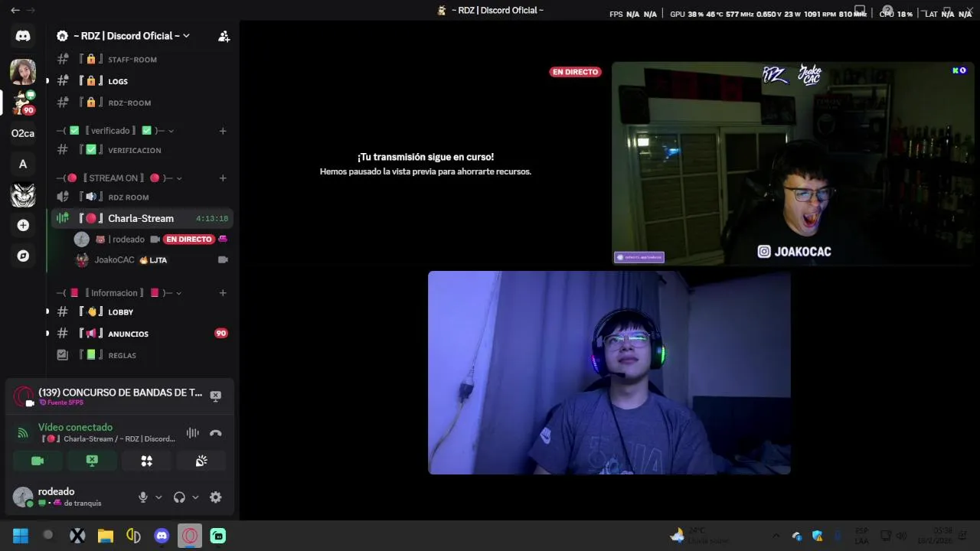Start an activity with the shapes icon
980x551 pixels.
point(146,461)
